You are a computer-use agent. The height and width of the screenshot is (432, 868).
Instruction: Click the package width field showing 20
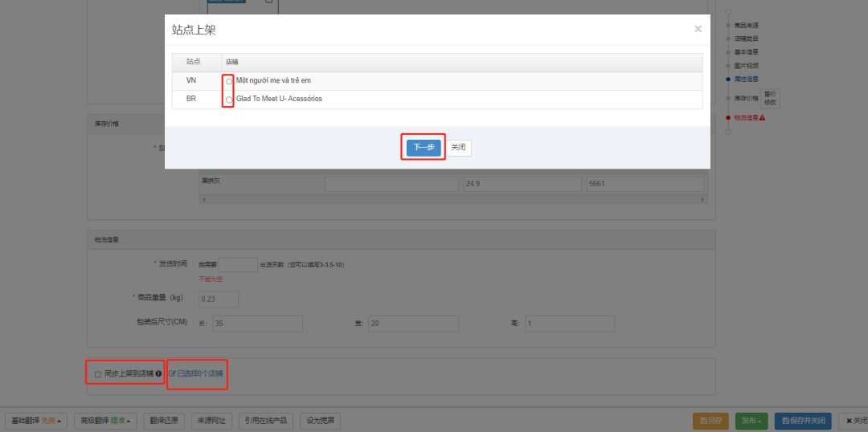(414, 324)
